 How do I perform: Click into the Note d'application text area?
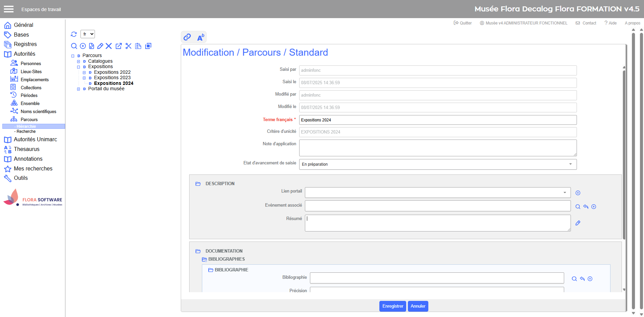tap(438, 148)
